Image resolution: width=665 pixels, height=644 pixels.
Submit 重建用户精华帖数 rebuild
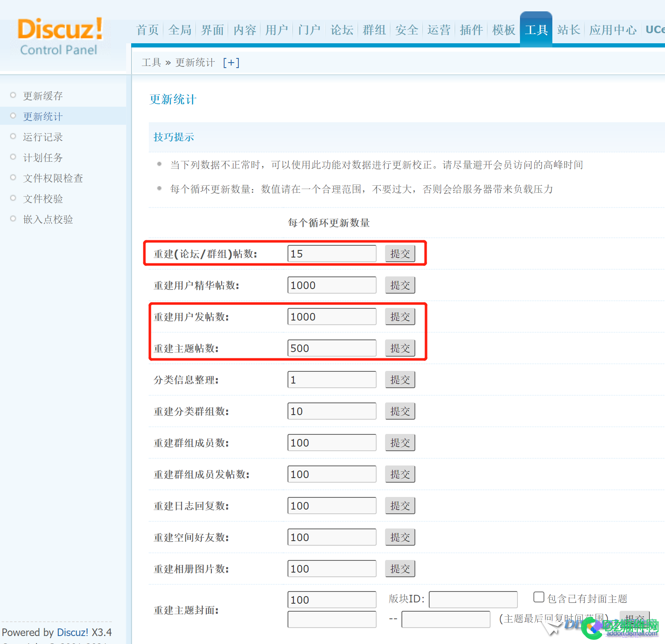pyautogui.click(x=400, y=285)
